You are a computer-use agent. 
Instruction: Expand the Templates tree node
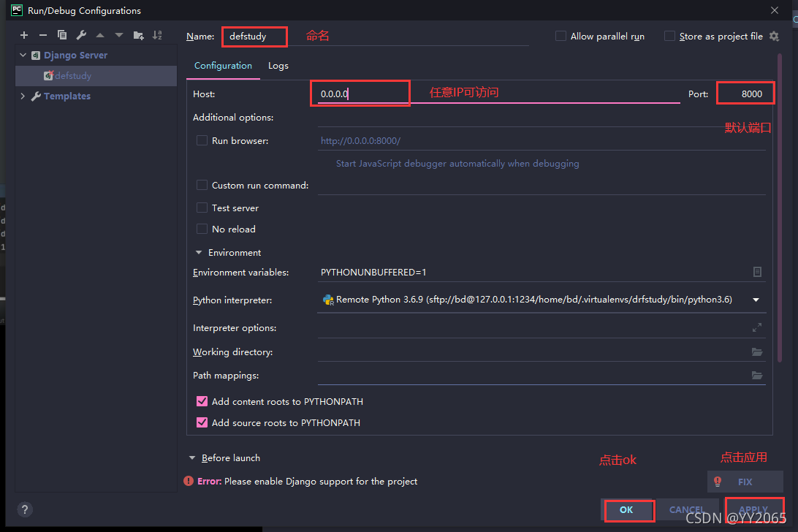click(x=23, y=96)
